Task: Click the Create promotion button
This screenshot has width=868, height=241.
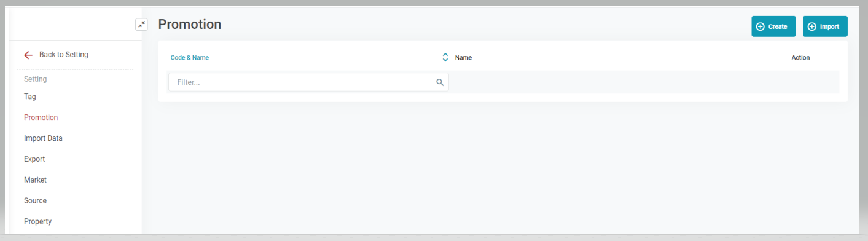Action: [773, 26]
